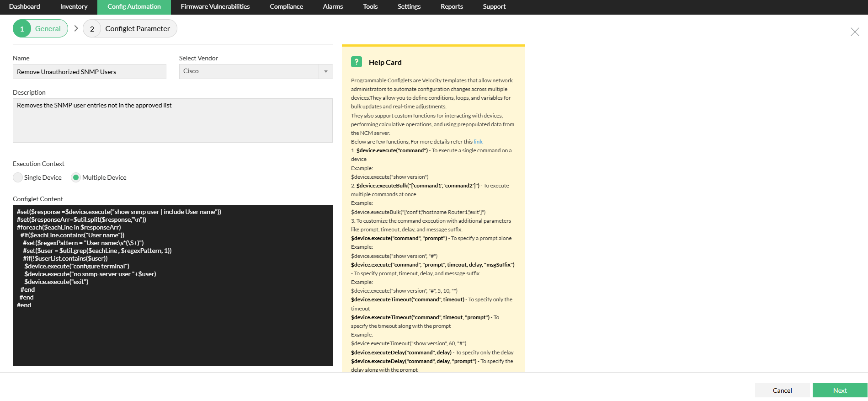Open Firmware Vulnerabilities section
The height and width of the screenshot is (401, 868).
tap(215, 7)
